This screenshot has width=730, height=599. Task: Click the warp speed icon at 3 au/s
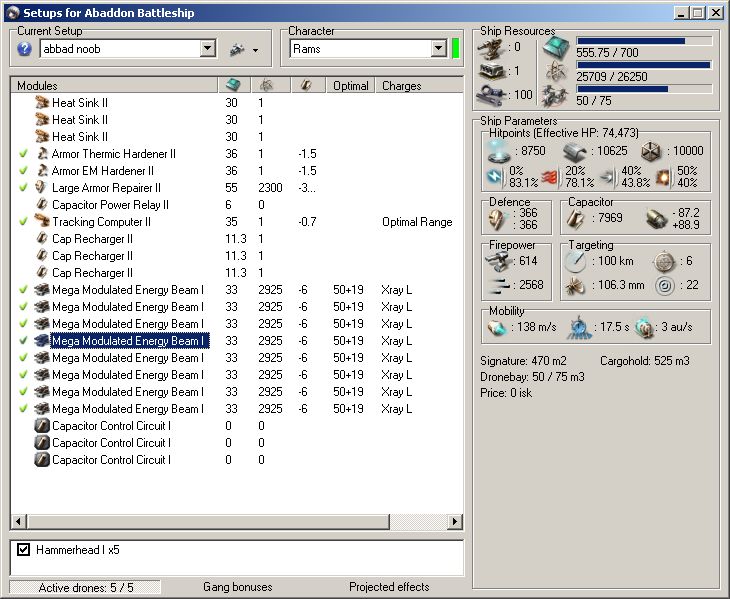click(645, 328)
